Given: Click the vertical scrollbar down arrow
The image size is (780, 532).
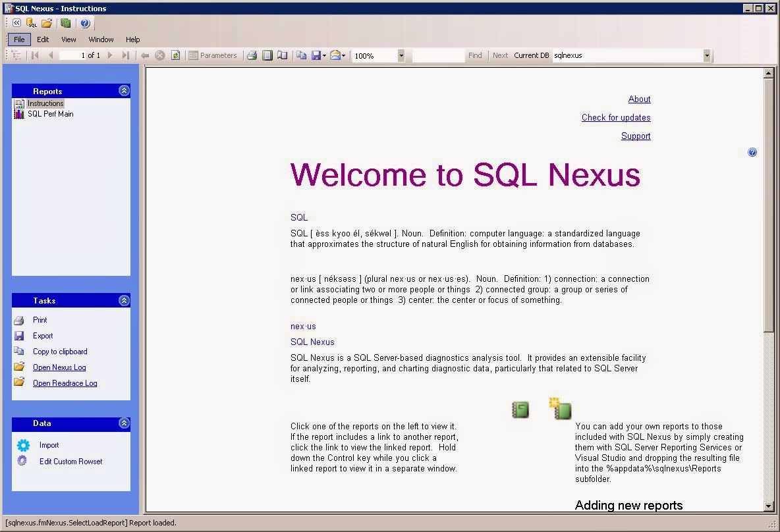Looking at the screenshot, I should pyautogui.click(x=769, y=506).
